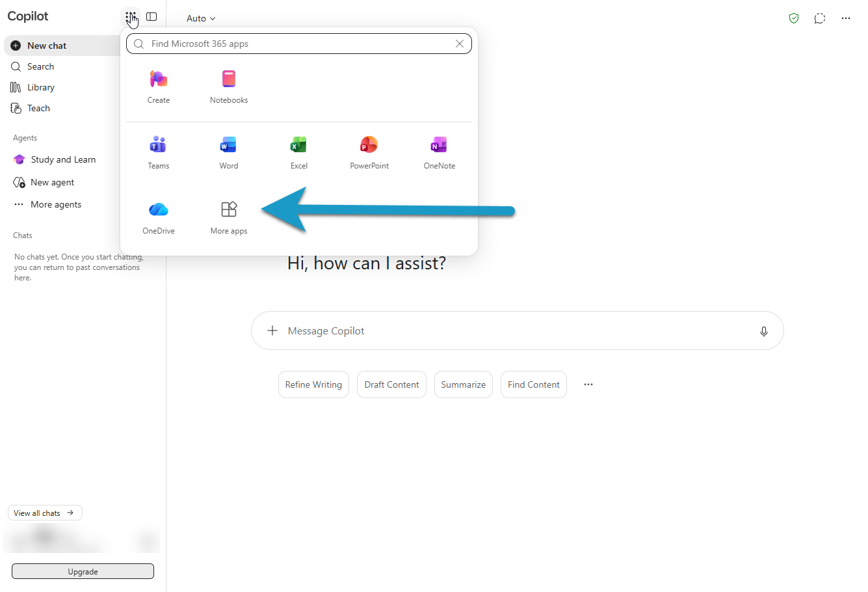Click the Copilot logo title
Image resolution: width=868 pixels, height=592 pixels.
pyautogui.click(x=28, y=16)
